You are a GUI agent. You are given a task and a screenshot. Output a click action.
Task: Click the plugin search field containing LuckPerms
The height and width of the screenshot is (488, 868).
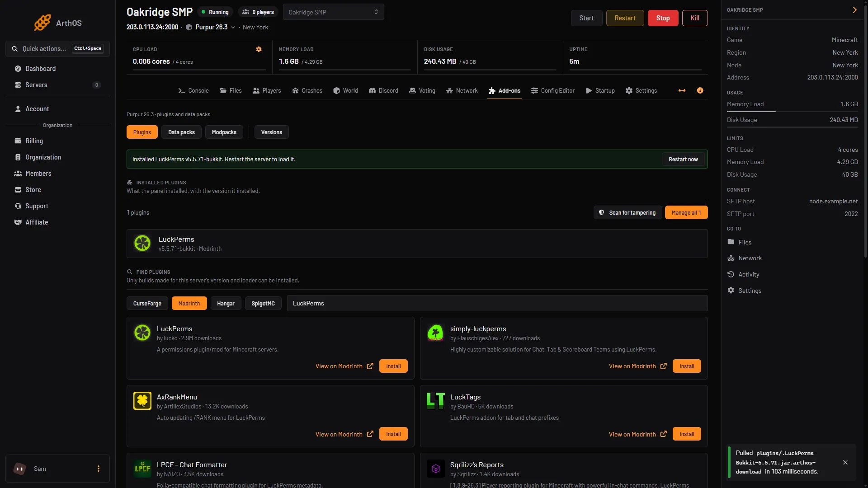click(x=497, y=303)
